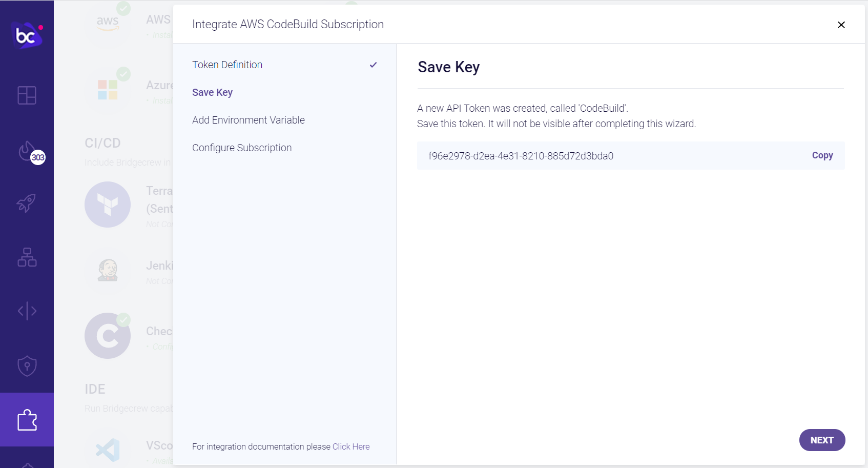Open the network hierarchy icon in the sidebar

click(x=27, y=257)
